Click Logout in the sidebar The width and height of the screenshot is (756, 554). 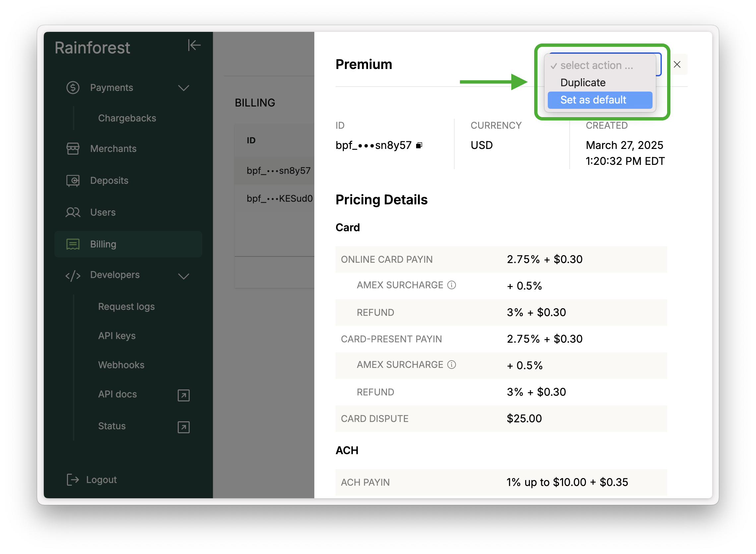click(101, 480)
